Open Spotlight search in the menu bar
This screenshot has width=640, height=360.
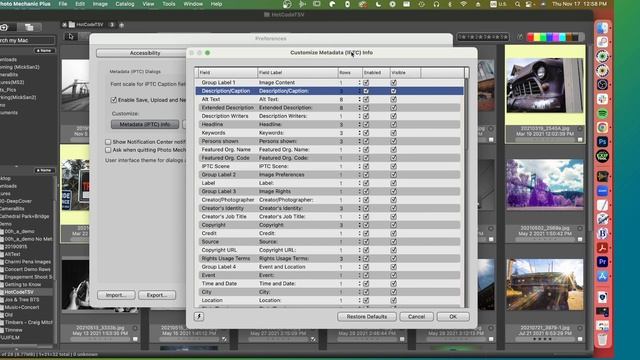(x=517, y=4)
